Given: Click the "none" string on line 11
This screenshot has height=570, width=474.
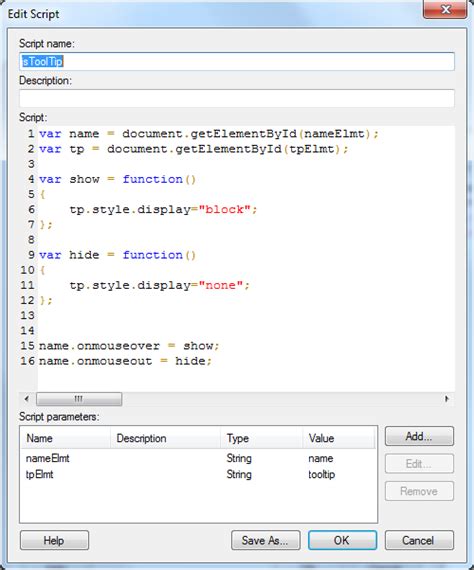Looking at the screenshot, I should coord(221,285).
